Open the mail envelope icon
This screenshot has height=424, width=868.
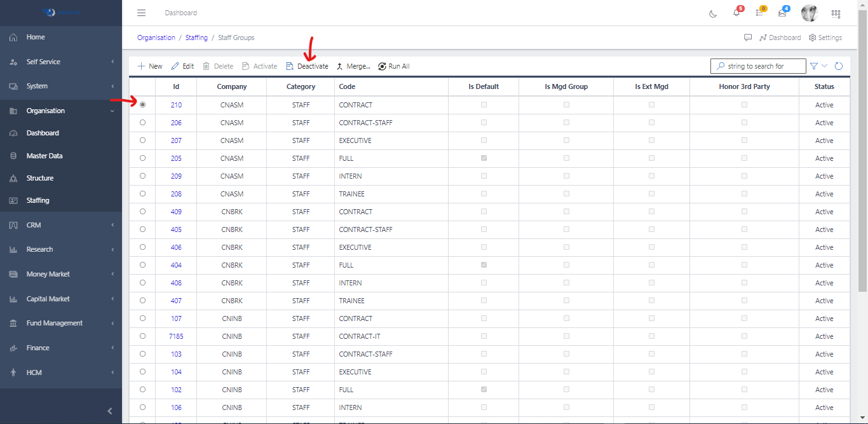[x=782, y=13]
